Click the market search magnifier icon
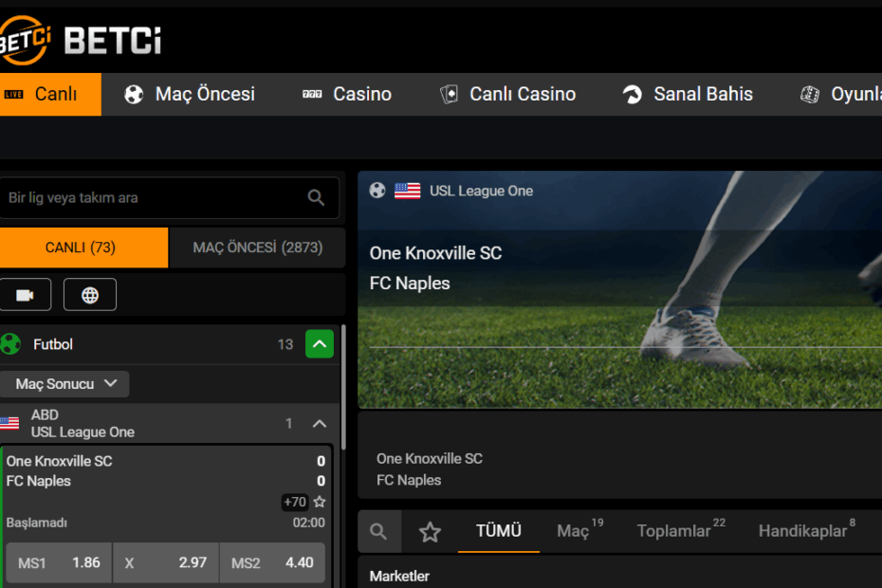882x588 pixels. point(378,531)
